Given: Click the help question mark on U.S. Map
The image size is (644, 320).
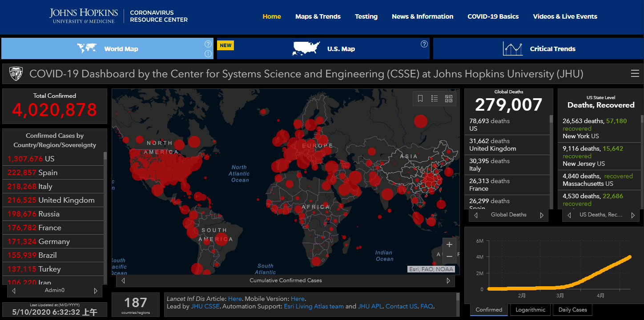Looking at the screenshot, I should click(x=424, y=44).
